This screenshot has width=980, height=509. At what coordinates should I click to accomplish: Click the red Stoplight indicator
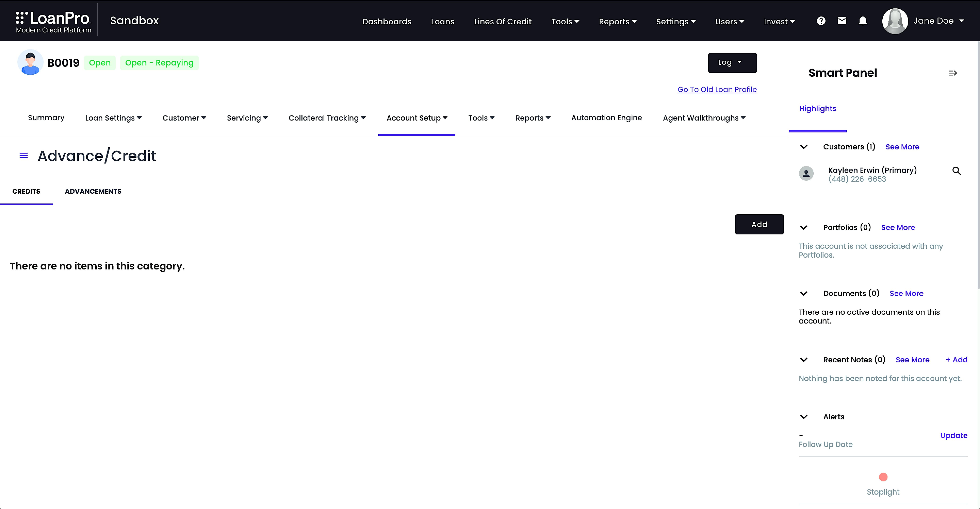coord(883,477)
